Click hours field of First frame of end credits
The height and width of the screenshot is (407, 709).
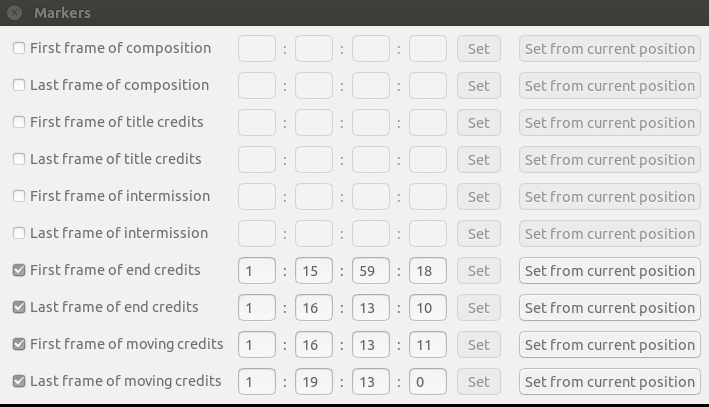(x=256, y=271)
